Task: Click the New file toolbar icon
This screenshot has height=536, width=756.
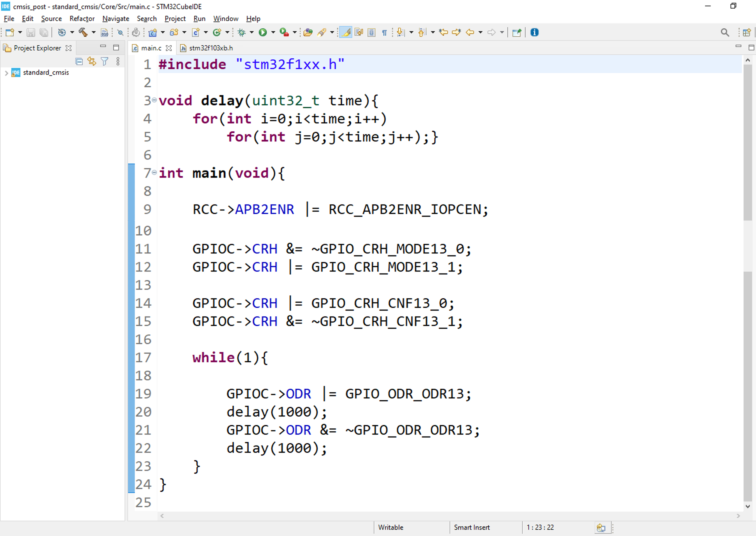Action: pos(9,32)
